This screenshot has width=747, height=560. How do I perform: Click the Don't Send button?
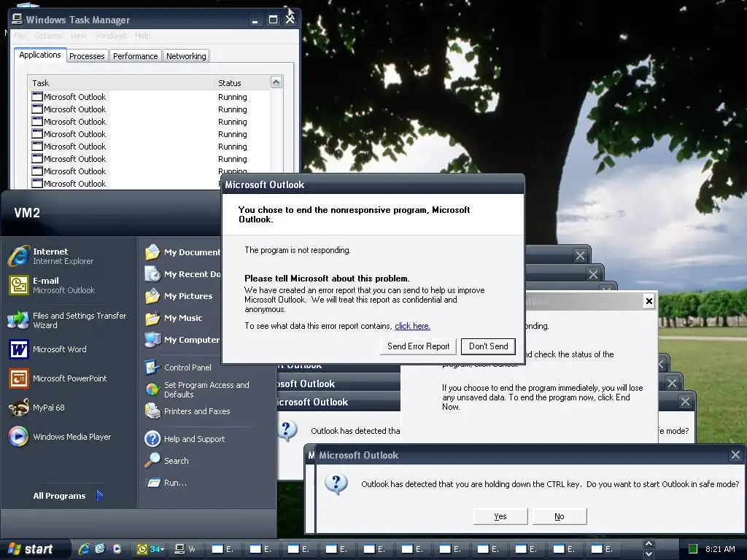[x=488, y=346]
